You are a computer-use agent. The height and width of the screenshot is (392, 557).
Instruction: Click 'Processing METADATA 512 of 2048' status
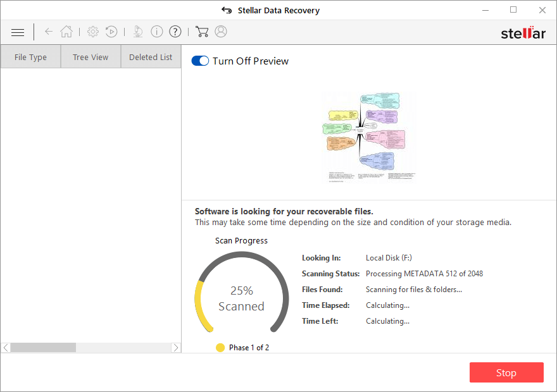click(x=424, y=274)
